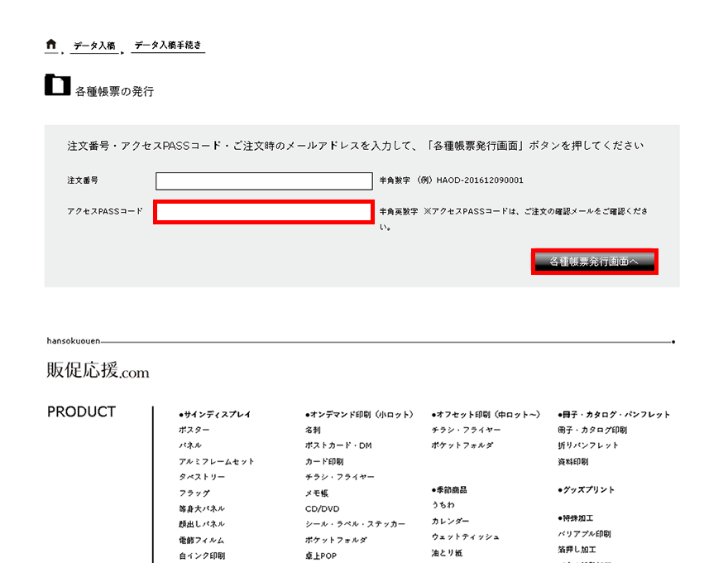Click the folder icon beside 各種帳票の発行

57,85
